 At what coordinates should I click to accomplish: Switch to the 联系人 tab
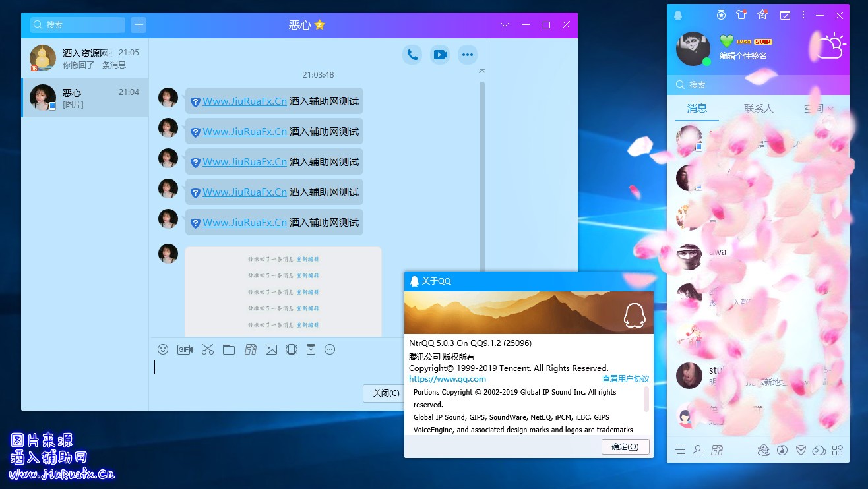click(759, 108)
